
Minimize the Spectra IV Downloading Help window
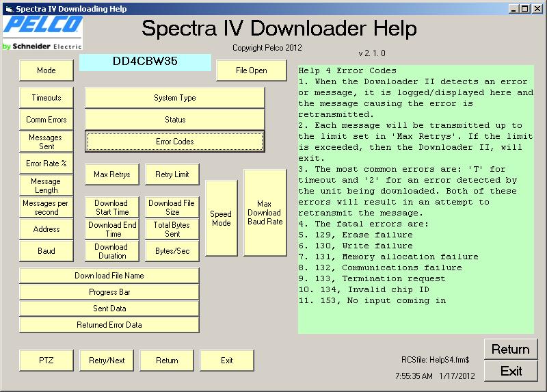click(513, 9)
